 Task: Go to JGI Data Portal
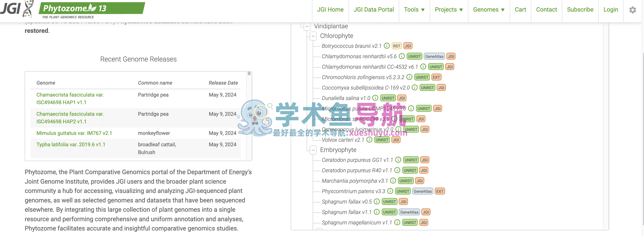[x=374, y=10]
